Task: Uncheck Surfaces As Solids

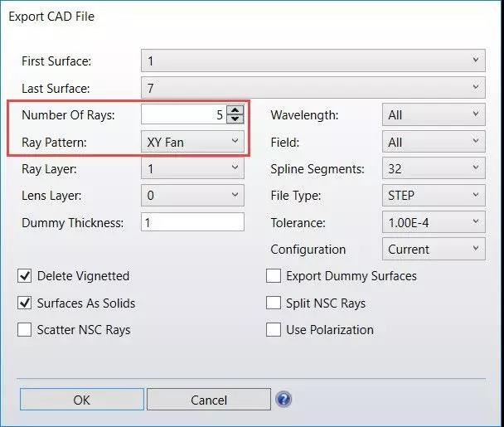Action: tap(24, 303)
